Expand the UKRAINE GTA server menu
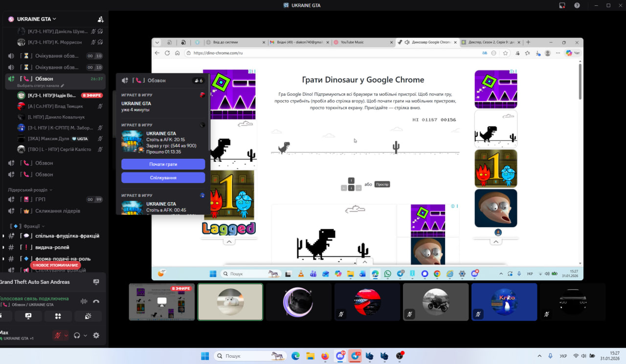Screen dimensions: 626x364 37,19
